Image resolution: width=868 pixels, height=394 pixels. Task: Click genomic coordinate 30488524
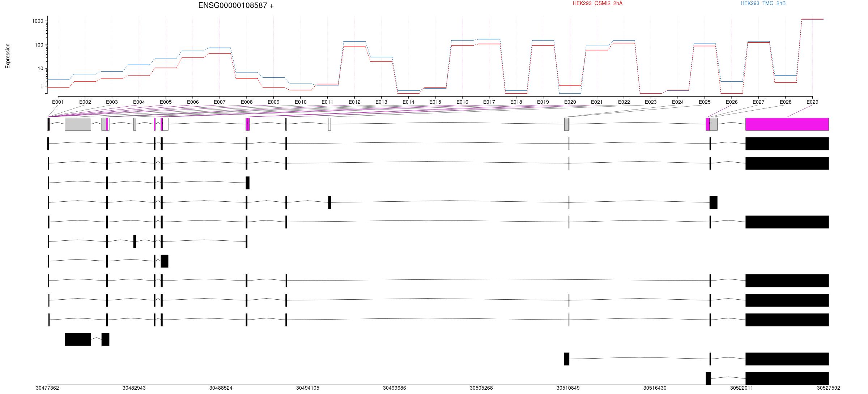pos(221,388)
